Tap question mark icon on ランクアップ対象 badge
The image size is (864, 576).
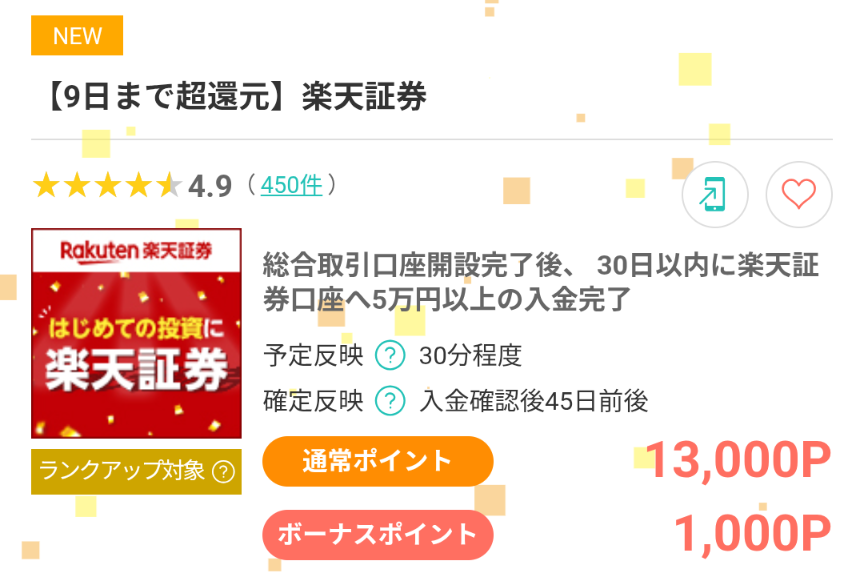point(224,471)
